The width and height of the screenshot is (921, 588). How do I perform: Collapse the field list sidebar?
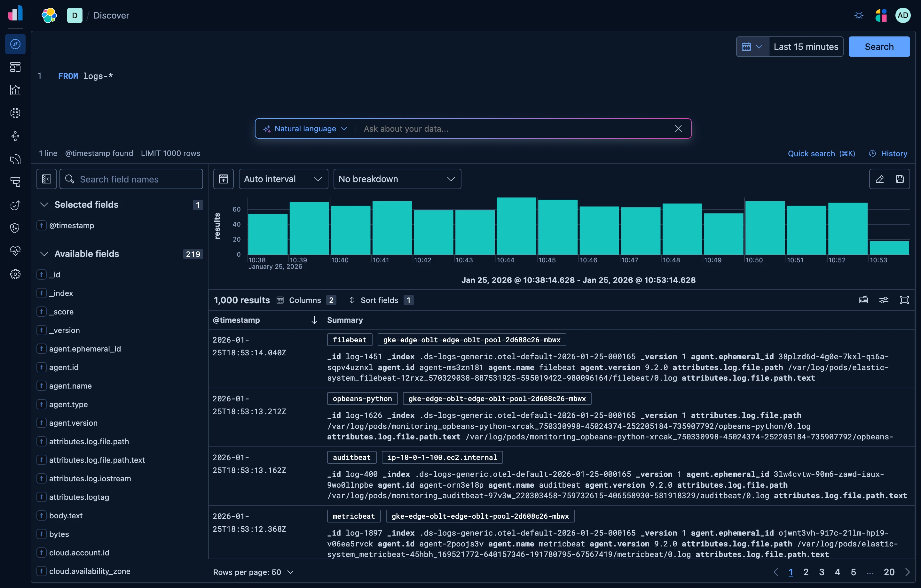(47, 179)
